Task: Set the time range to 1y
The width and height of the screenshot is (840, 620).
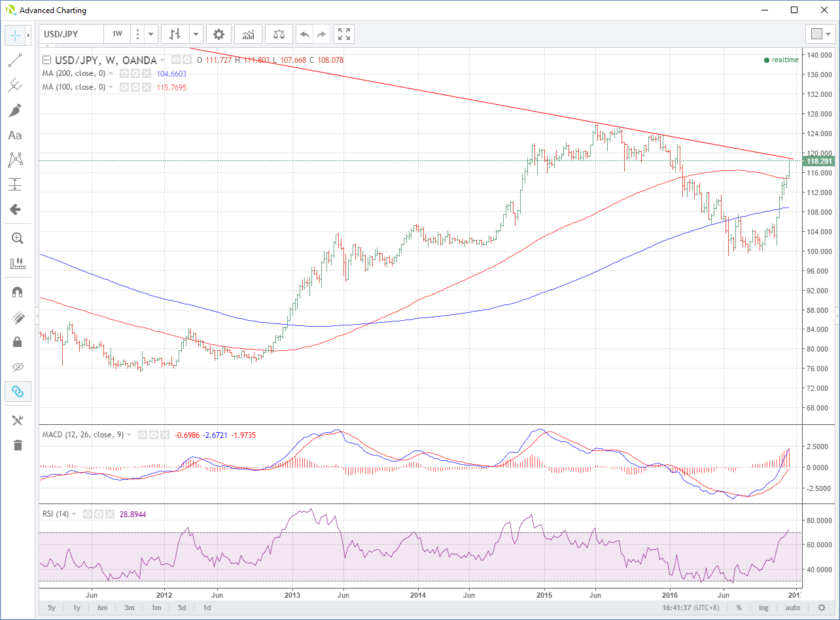Action: [x=77, y=608]
